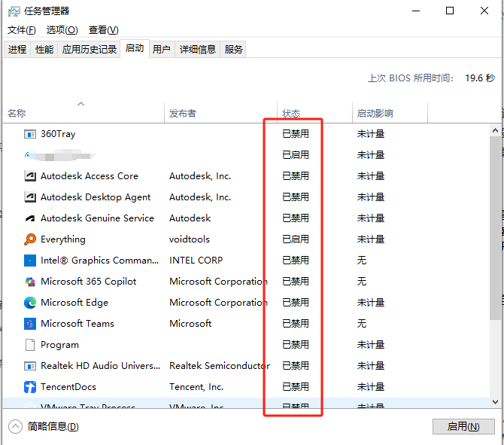Switch to the 应用历史记录 tab
The height and width of the screenshot is (445, 504).
click(89, 49)
